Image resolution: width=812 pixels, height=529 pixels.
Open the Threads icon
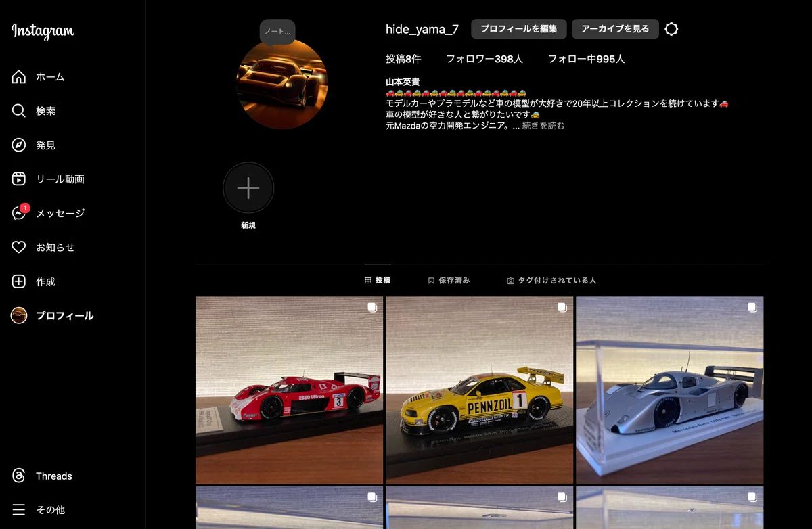pyautogui.click(x=19, y=476)
